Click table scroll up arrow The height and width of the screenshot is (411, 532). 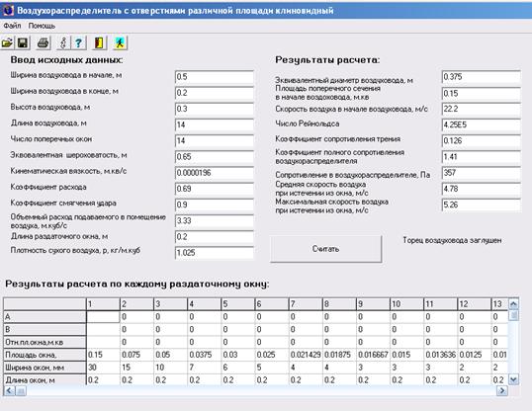[x=513, y=304]
